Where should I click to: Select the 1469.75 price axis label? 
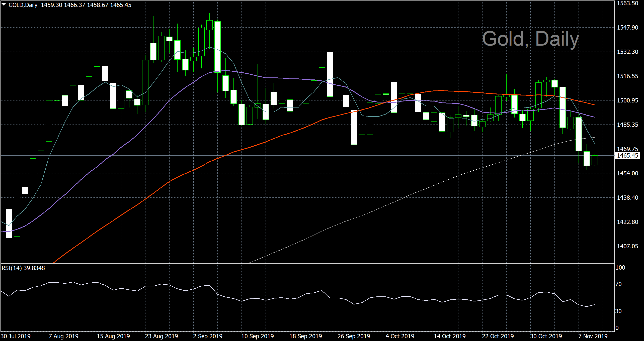pos(627,149)
